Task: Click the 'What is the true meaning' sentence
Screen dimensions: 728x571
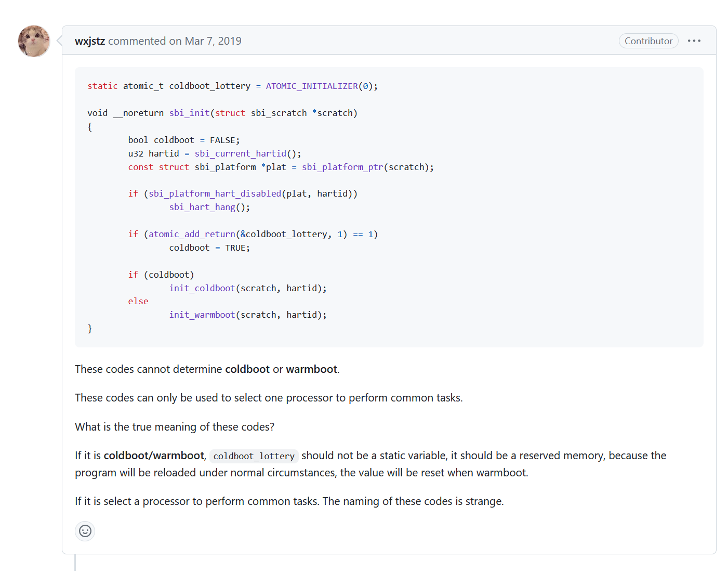Action: coord(175,427)
